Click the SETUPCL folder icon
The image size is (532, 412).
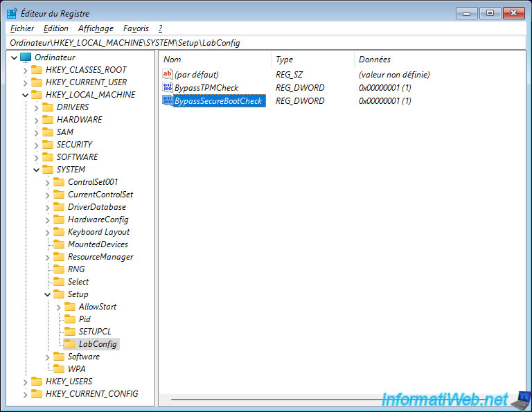(x=70, y=331)
